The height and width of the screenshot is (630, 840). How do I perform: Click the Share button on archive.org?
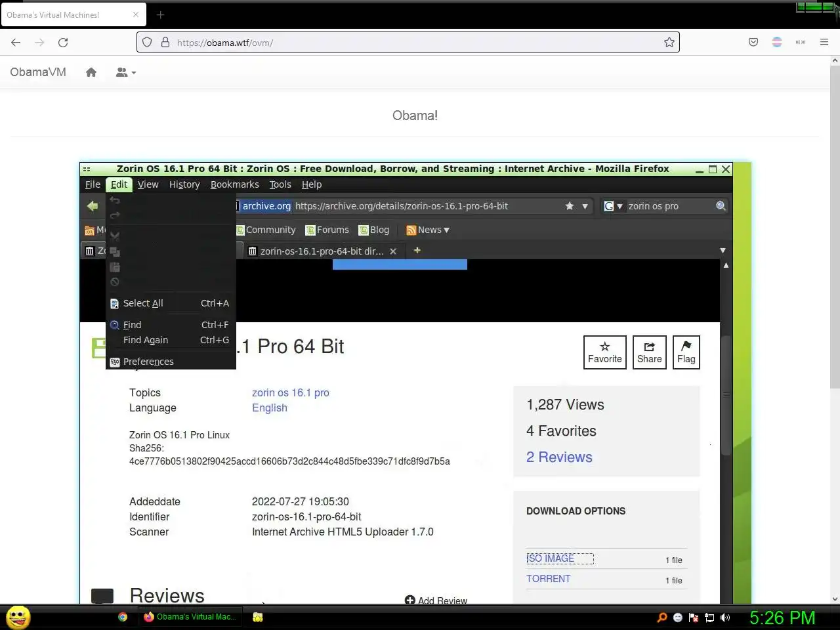tap(650, 352)
